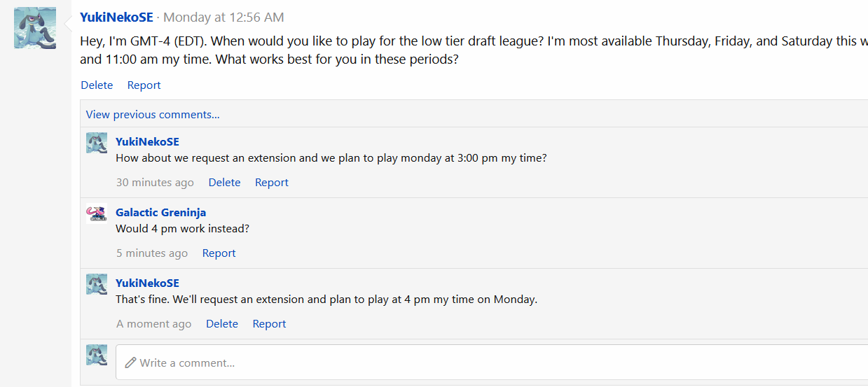Click the Galactic Greninja avatar icon
This screenshot has width=868, height=387.
97,213
